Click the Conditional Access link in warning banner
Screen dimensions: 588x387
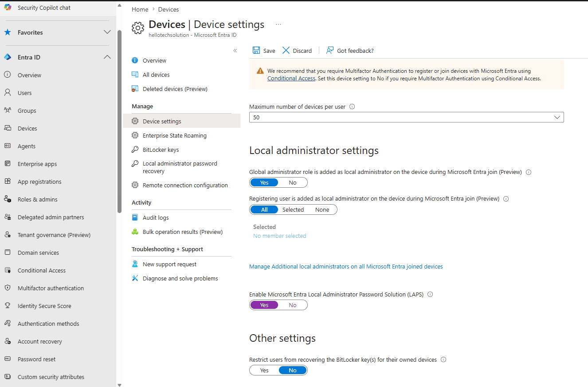(291, 79)
